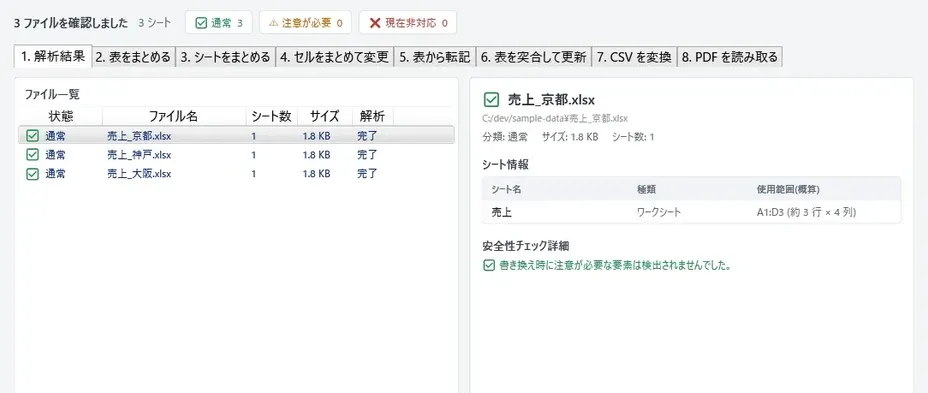Click the warning triangle icon in 注意が必要 button
This screenshot has height=393, width=928.
(x=273, y=24)
